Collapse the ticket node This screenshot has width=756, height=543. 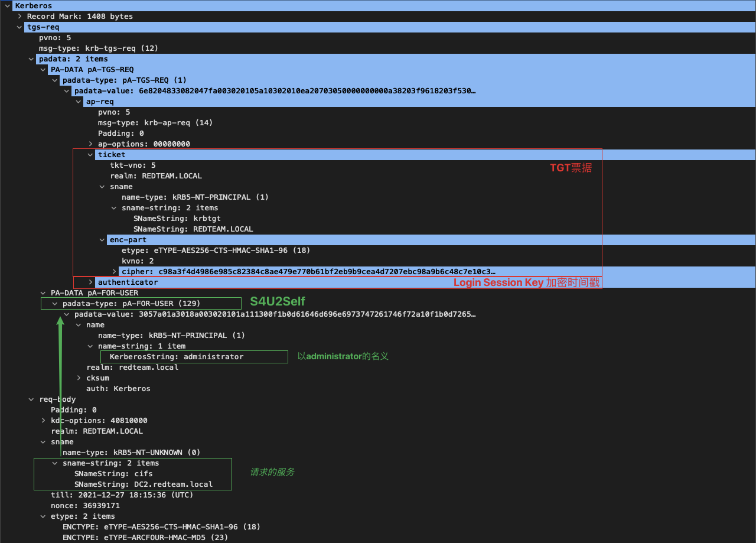point(90,155)
